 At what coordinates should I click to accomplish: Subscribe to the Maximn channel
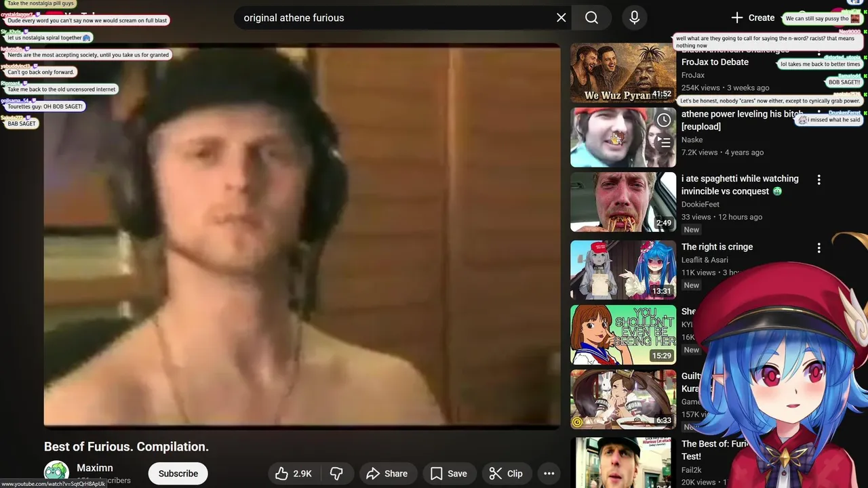(x=178, y=474)
